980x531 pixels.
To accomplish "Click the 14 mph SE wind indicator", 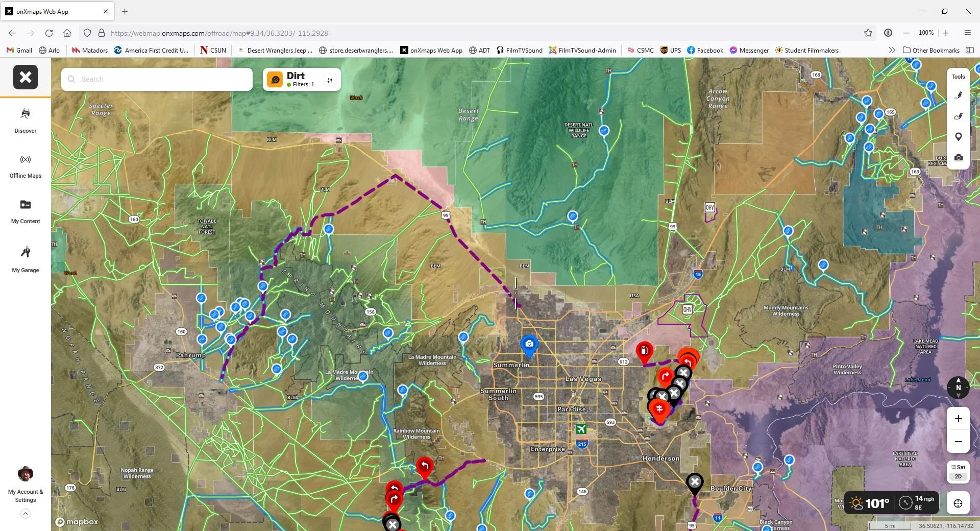I will click(x=918, y=502).
